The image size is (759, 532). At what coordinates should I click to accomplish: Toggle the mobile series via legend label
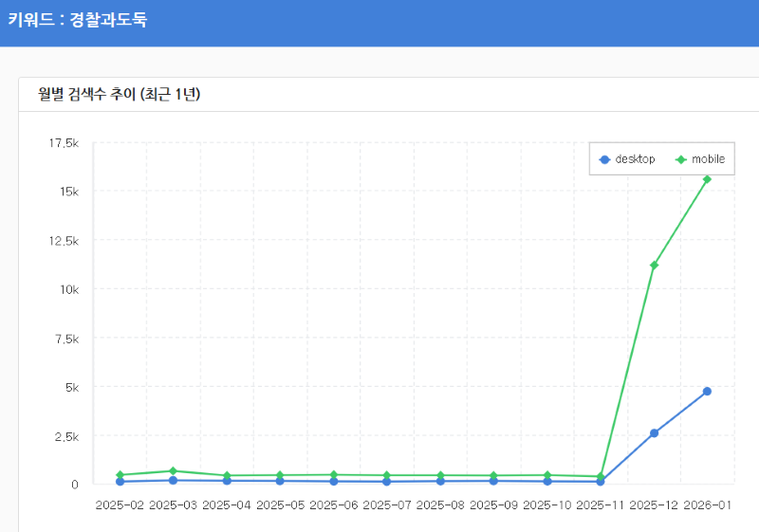click(708, 159)
